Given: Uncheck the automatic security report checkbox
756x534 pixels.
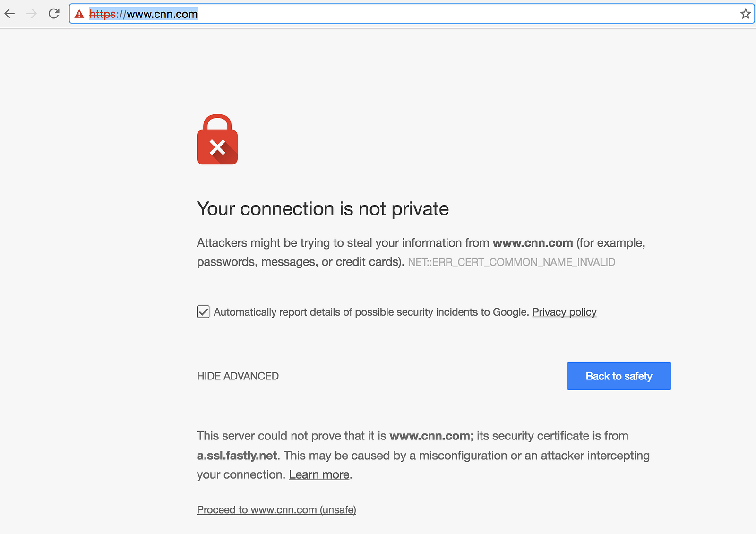Looking at the screenshot, I should click(x=203, y=312).
